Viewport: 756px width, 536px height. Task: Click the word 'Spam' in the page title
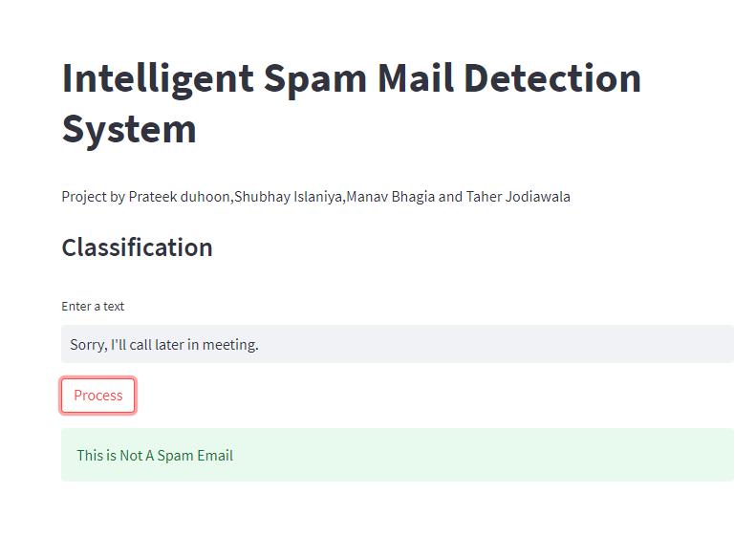click(315, 79)
